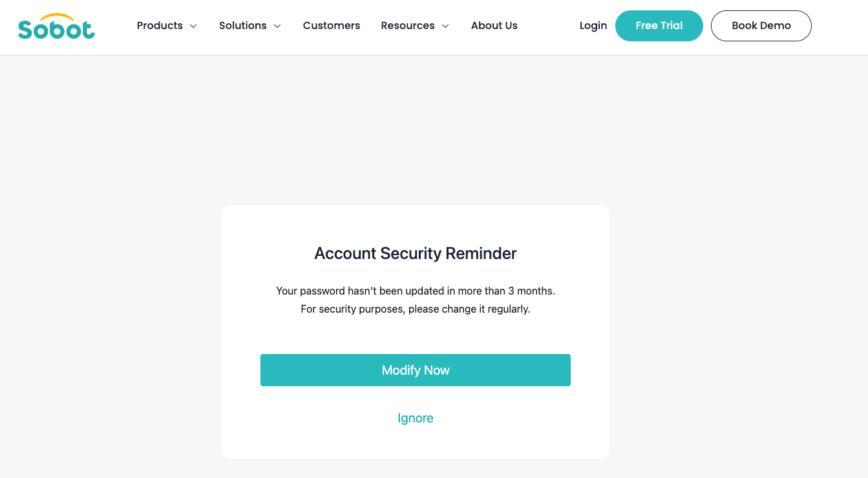Open the Products menu
This screenshot has width=868, height=478.
click(160, 26)
